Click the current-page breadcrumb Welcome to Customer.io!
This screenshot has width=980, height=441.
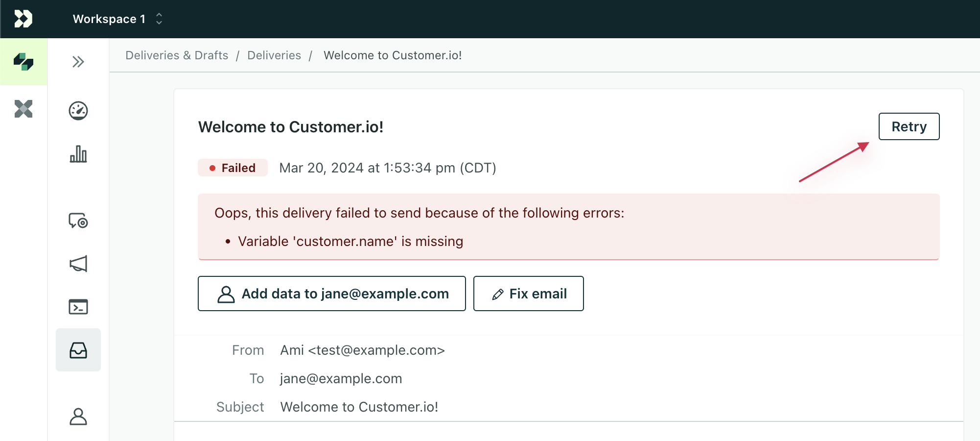coord(393,55)
